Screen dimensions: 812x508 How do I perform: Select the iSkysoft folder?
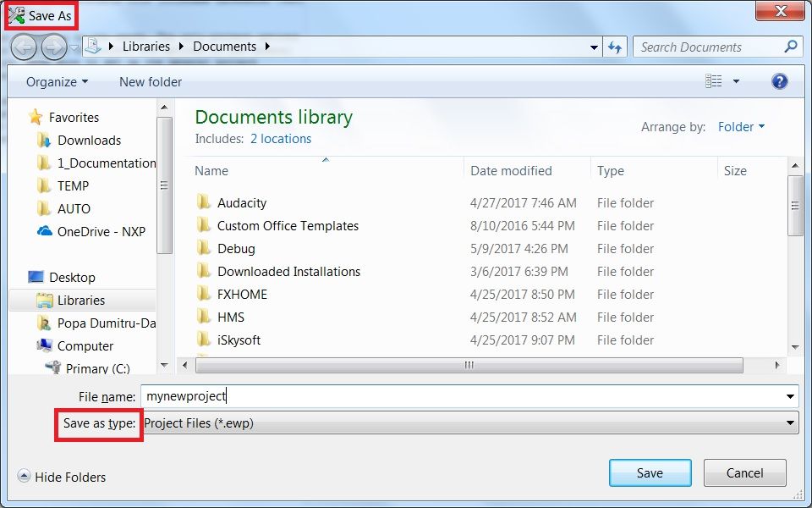point(239,340)
